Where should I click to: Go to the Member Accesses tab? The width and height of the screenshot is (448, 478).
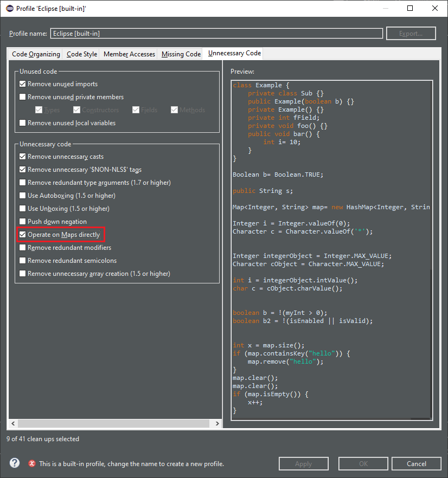click(129, 54)
